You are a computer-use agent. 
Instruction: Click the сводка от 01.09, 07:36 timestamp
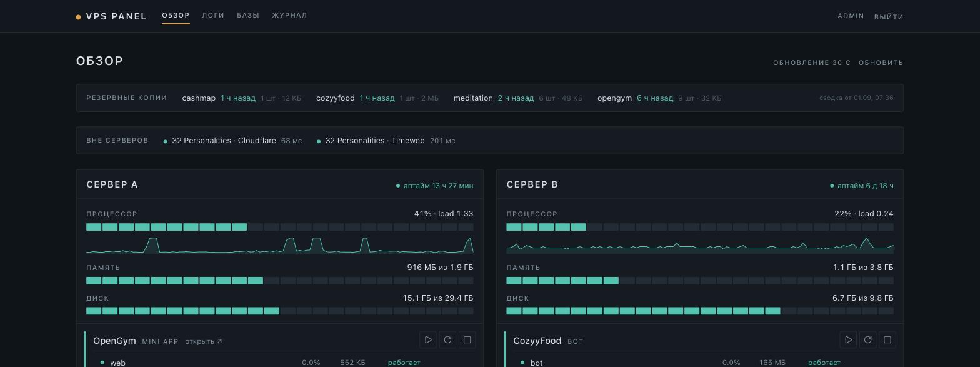(x=856, y=98)
